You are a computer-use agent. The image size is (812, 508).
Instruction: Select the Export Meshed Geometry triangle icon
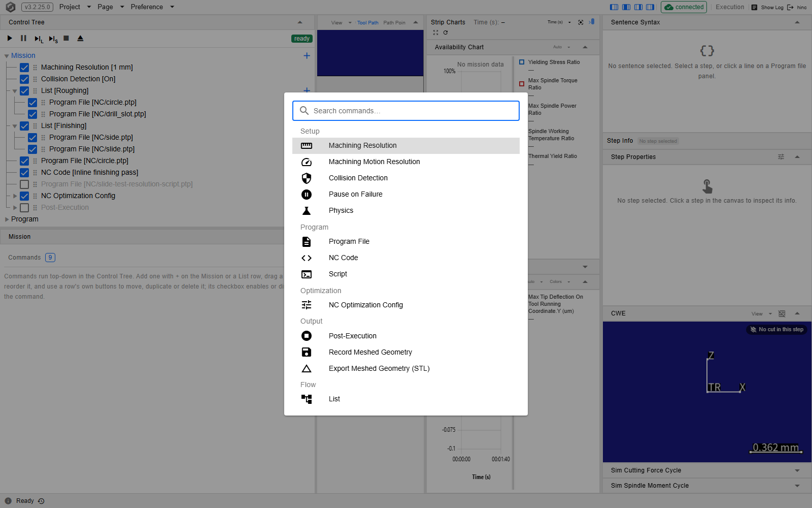coord(307,369)
